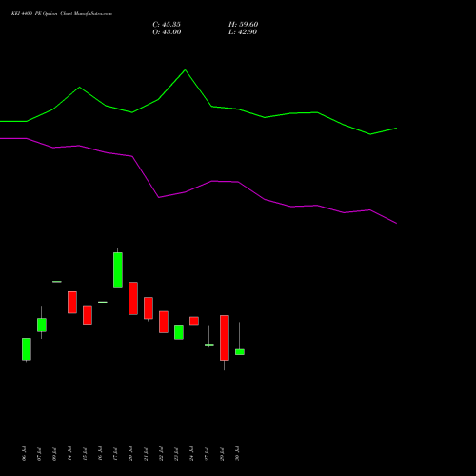Select the opening price value O: 43.00
476x476 pixels.
(167, 32)
